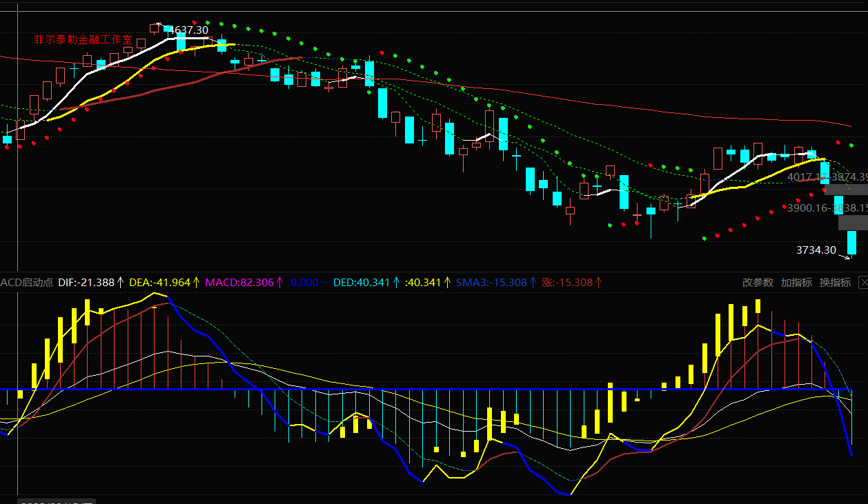Click the 加指标 button
This screenshot has width=868, height=504.
796,283
